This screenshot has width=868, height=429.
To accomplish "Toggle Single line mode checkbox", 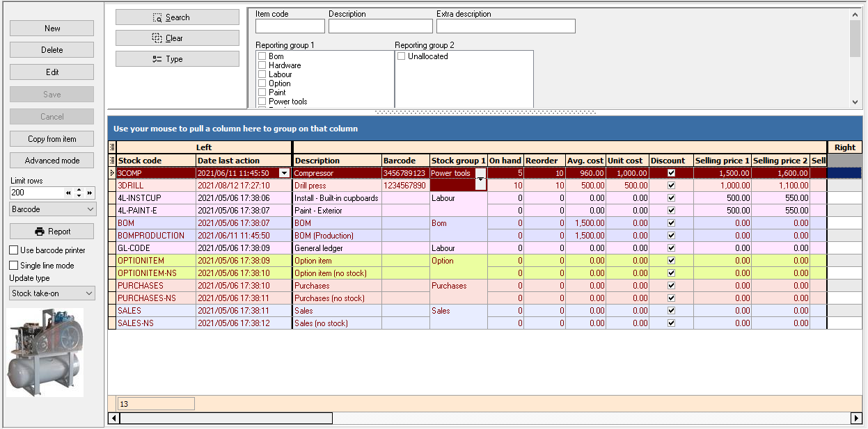I will 14,266.
